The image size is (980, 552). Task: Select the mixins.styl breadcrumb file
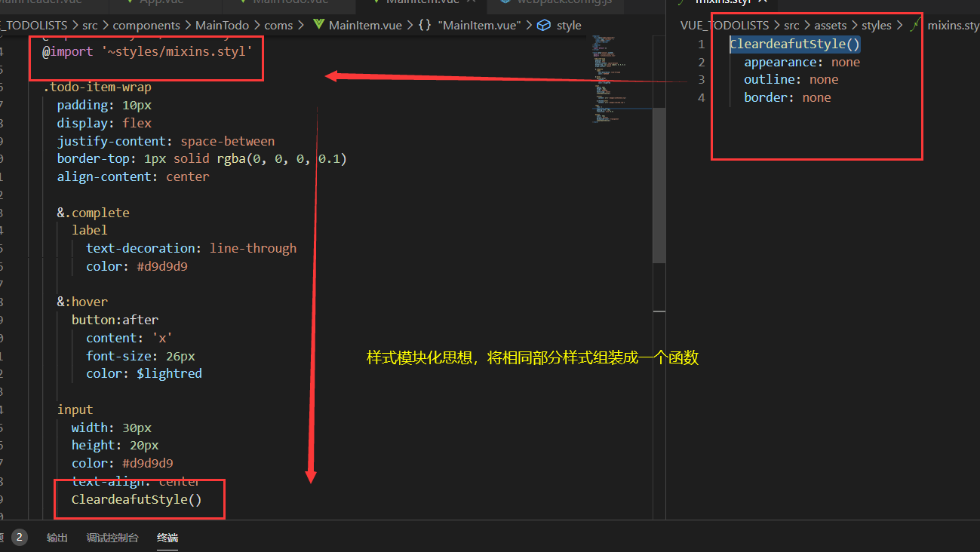954,26
